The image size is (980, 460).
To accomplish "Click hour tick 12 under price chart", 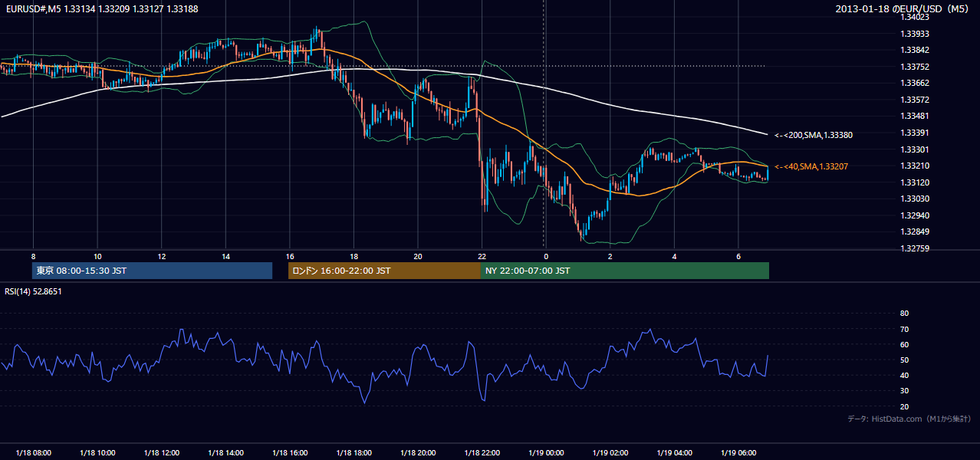I will [x=161, y=256].
